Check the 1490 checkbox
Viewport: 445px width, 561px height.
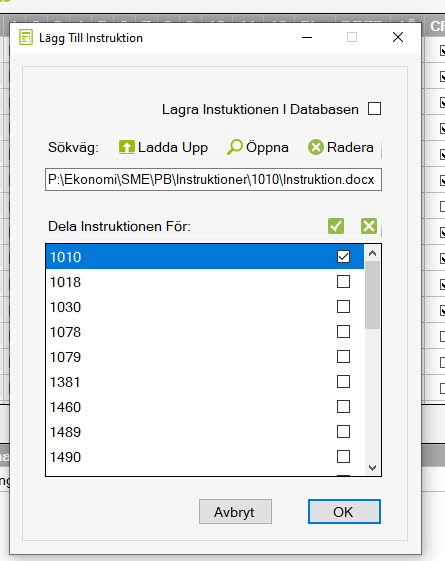pos(343,457)
